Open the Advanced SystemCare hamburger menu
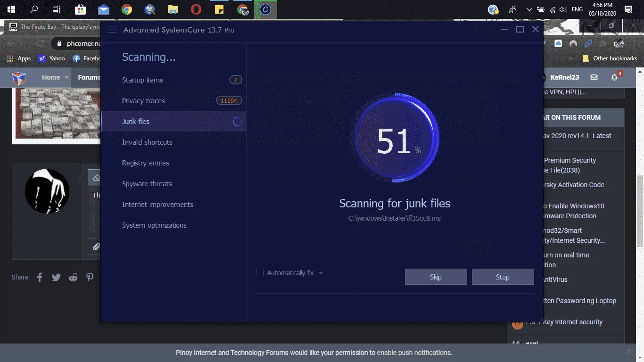 (112, 30)
